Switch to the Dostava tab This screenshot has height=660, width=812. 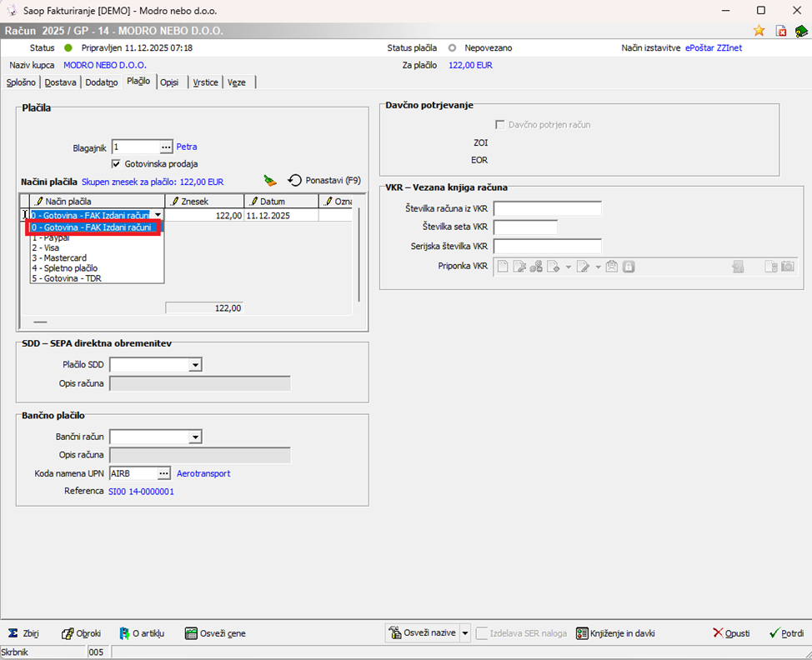click(61, 82)
